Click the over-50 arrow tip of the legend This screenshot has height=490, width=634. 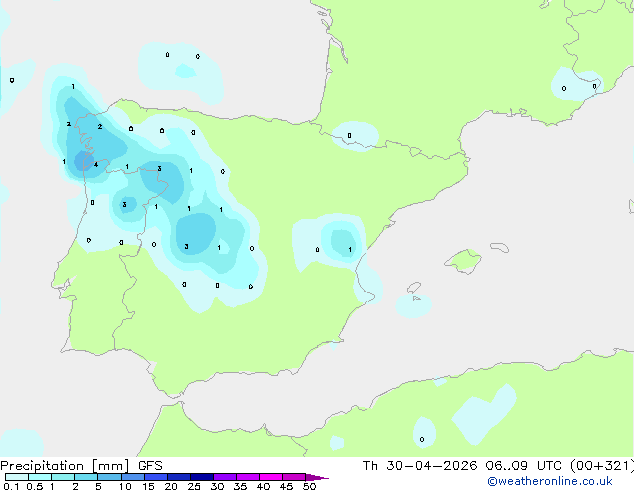point(317,477)
